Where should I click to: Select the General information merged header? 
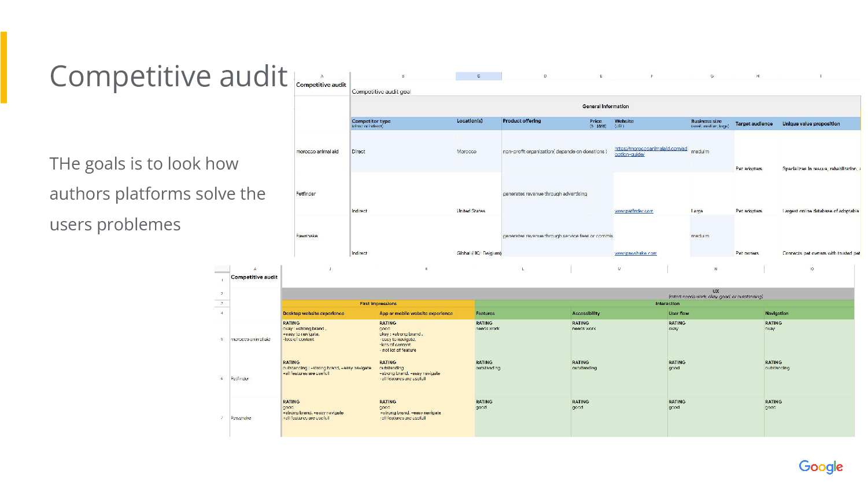point(605,106)
